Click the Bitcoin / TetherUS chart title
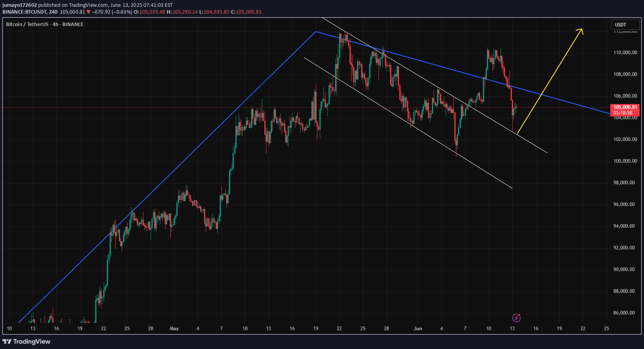 click(45, 24)
